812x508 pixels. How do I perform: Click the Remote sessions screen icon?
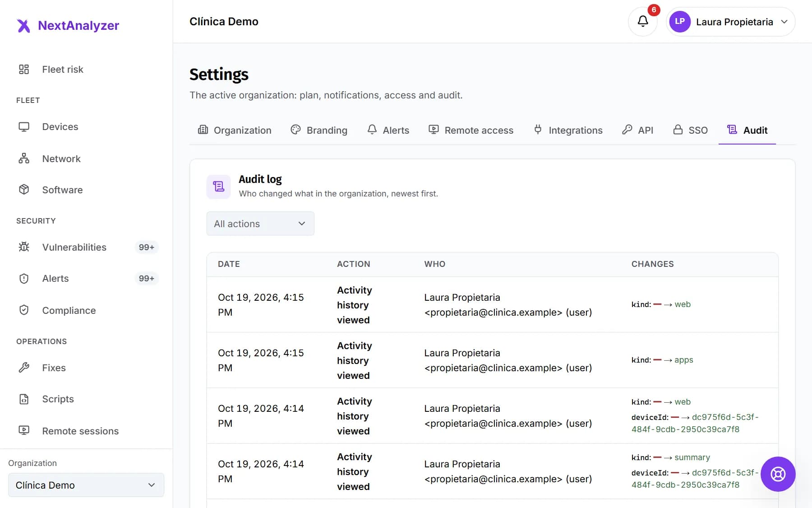tap(24, 431)
